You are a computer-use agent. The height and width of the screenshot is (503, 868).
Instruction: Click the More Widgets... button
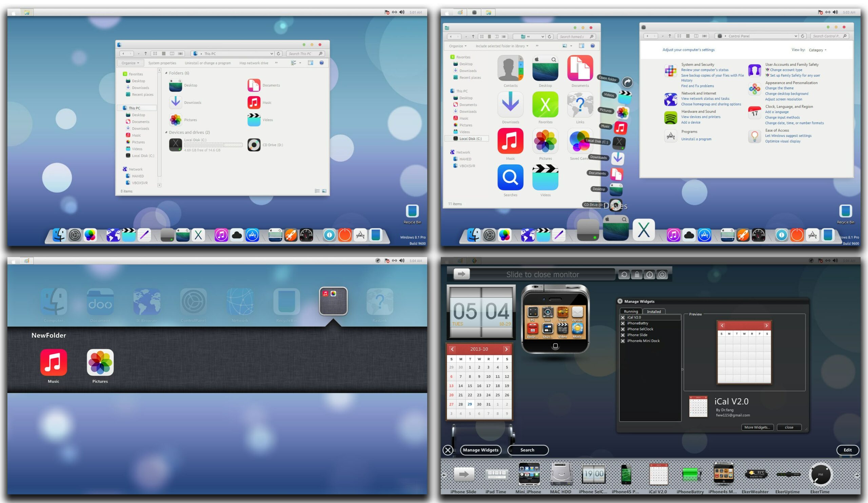point(757,427)
